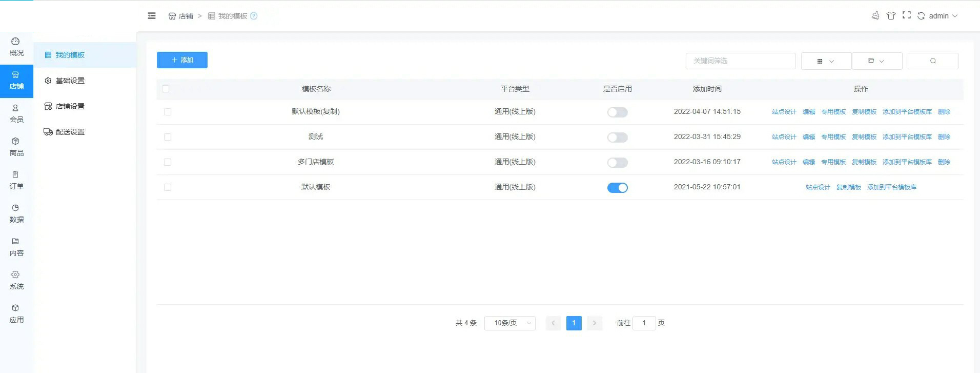Open 数据 data in the left sidebar
The height and width of the screenshot is (373, 980).
pyautogui.click(x=16, y=214)
